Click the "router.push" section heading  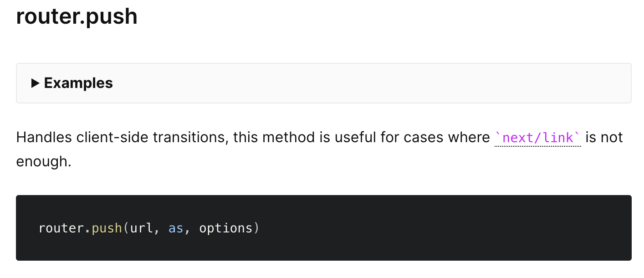77,16
